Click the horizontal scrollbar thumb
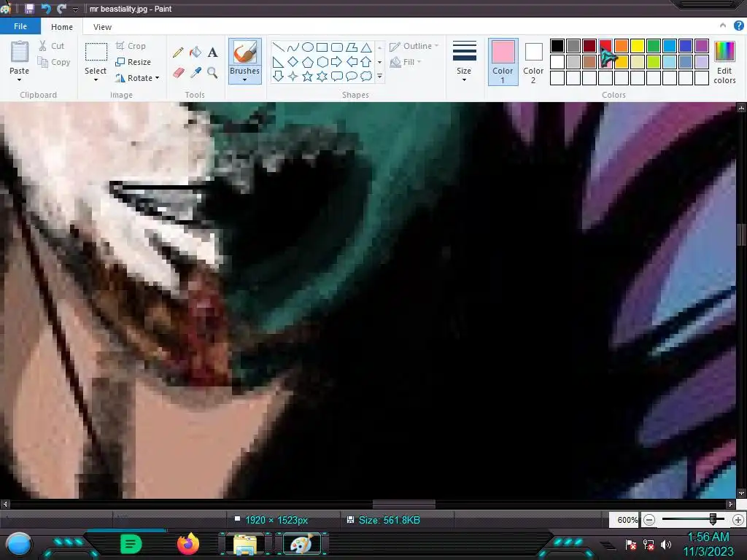Screen dimensions: 747x560 click(x=403, y=504)
